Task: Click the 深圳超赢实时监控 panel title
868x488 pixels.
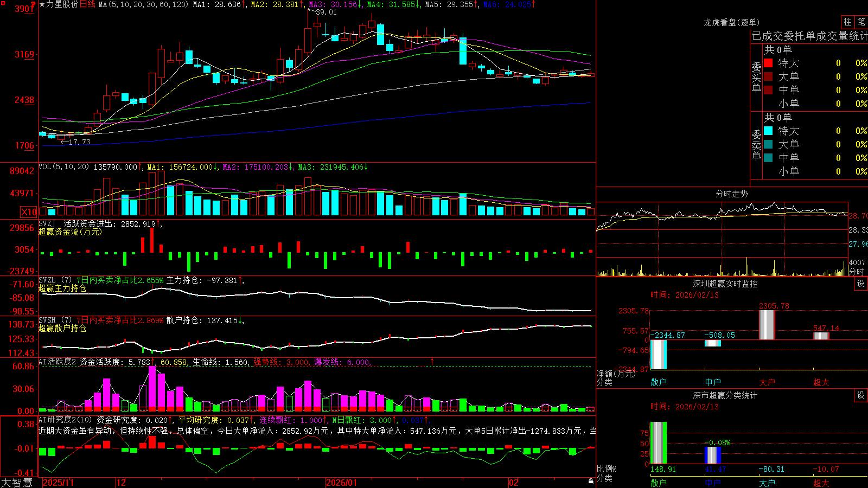Action: pos(725,284)
